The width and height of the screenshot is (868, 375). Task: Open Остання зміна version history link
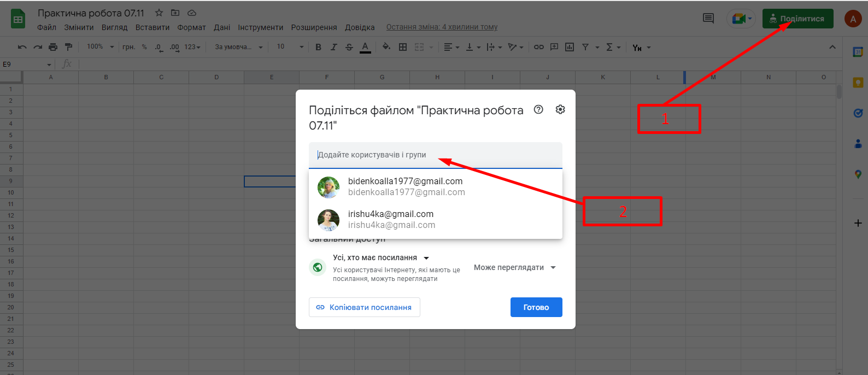(442, 27)
